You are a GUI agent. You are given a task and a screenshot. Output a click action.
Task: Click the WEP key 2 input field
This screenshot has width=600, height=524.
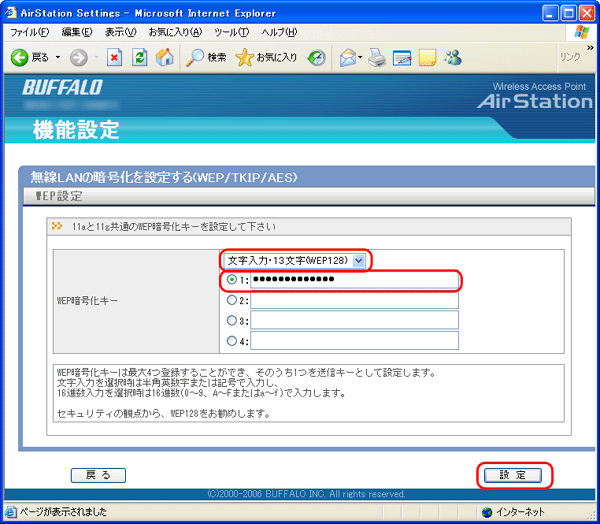[354, 300]
